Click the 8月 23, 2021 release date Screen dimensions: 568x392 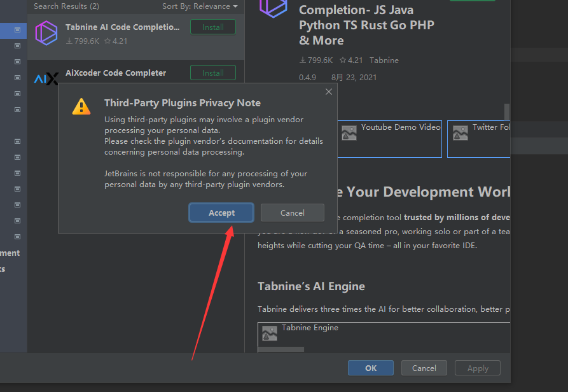tap(354, 77)
